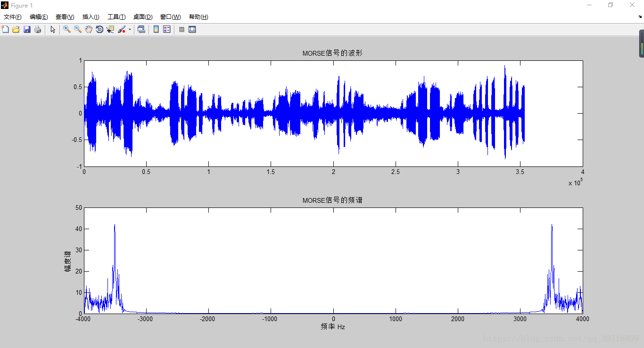
Task: Click the '2000' tick on frequency axis
Action: pyautogui.click(x=458, y=319)
